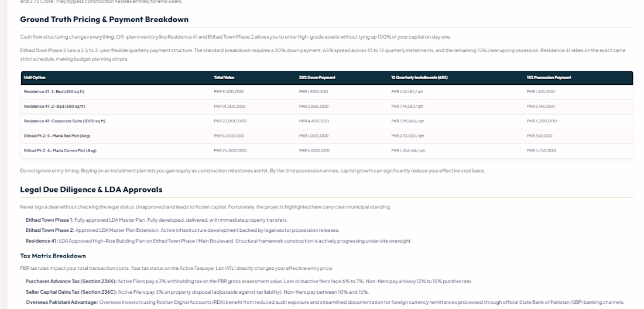
Task: Click sentence 'Never sign a deal without checking'
Action: 77,207
